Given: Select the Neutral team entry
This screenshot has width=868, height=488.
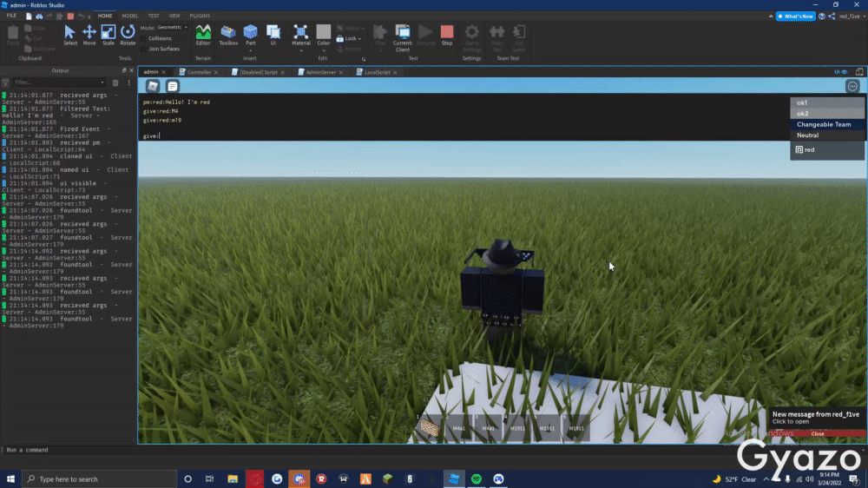Looking at the screenshot, I should (826, 135).
